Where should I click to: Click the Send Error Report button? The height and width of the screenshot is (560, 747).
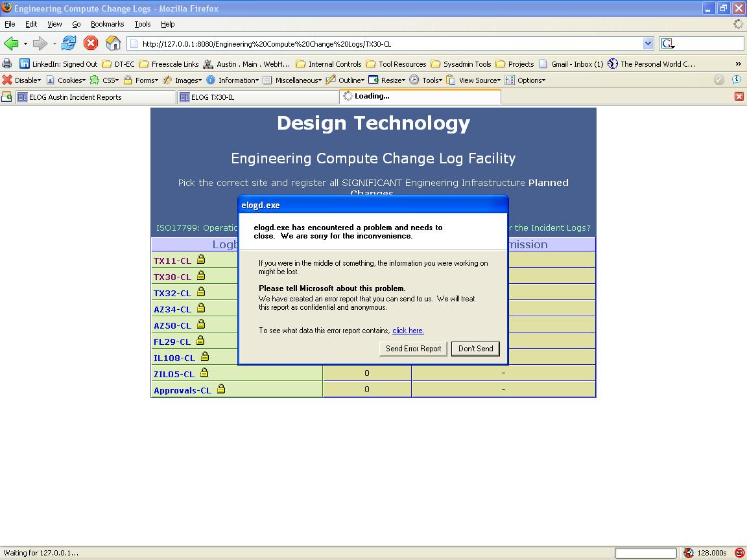(x=413, y=349)
